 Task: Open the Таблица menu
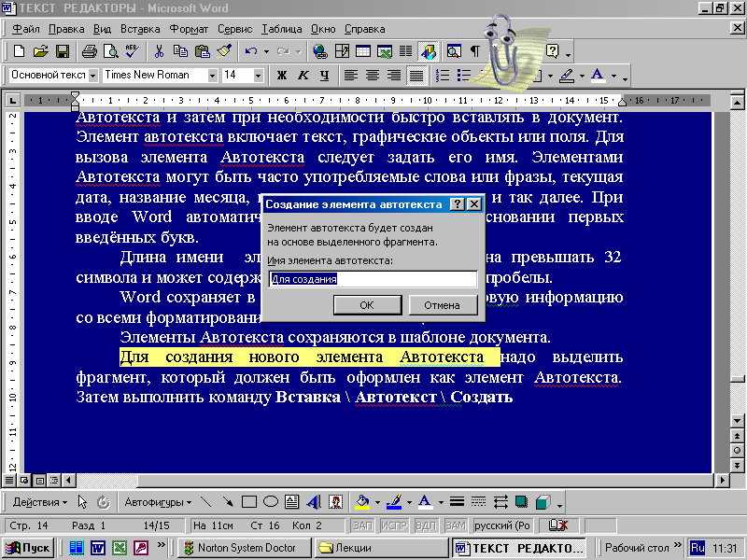282,29
